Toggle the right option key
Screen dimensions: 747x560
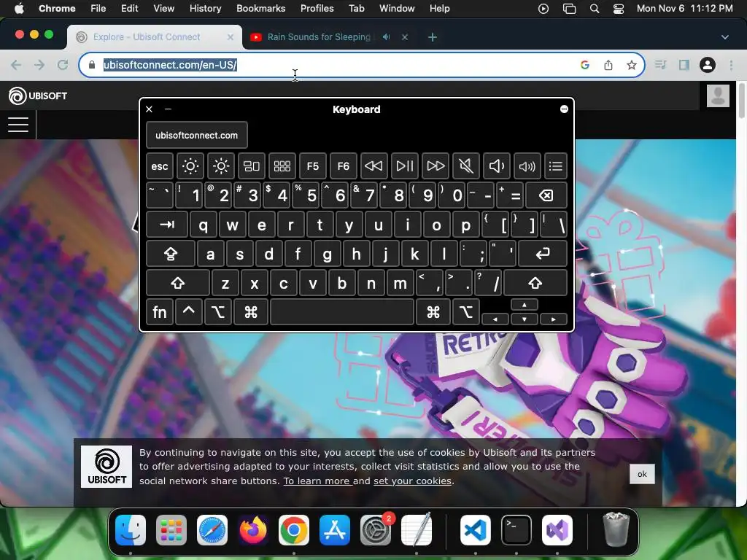point(466,312)
